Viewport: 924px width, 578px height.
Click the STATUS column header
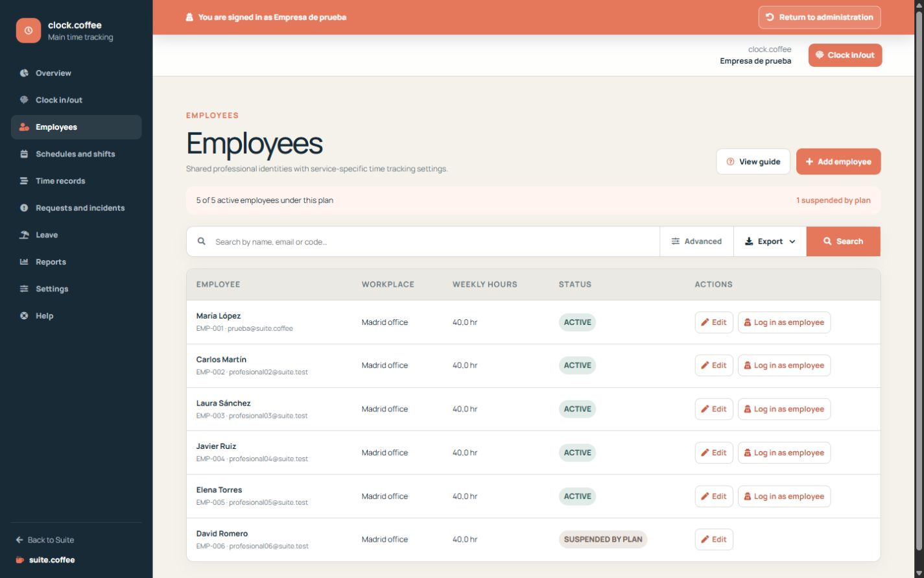575,284
